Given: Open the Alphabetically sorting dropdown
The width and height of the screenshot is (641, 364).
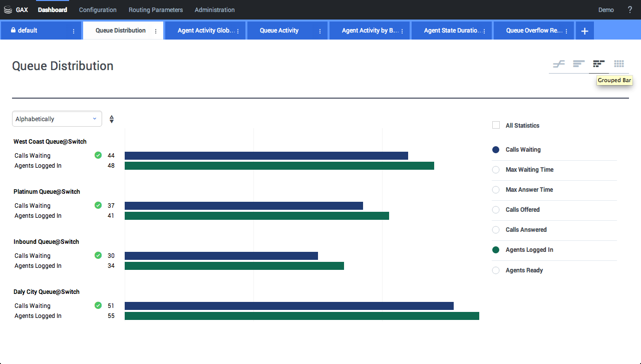Looking at the screenshot, I should [57, 119].
